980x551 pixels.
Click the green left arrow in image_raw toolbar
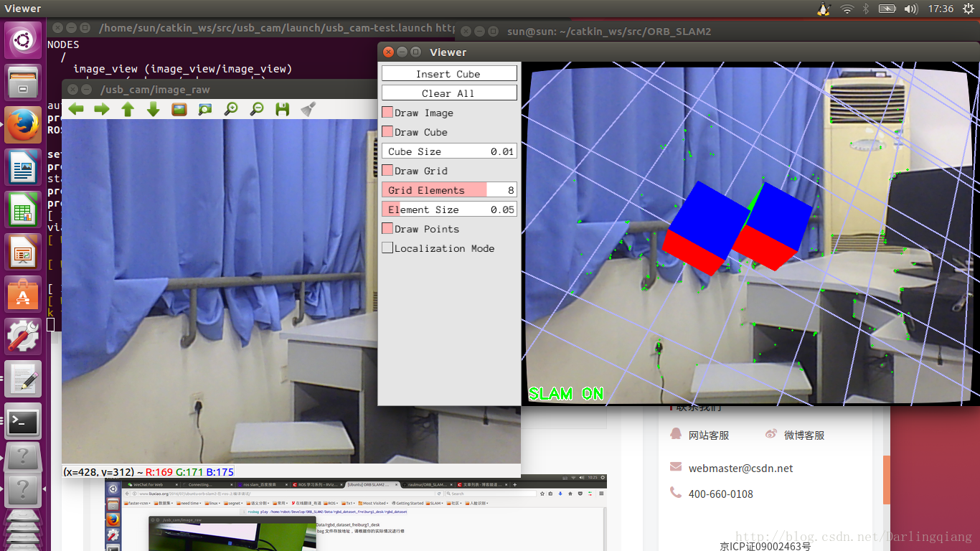[76, 109]
